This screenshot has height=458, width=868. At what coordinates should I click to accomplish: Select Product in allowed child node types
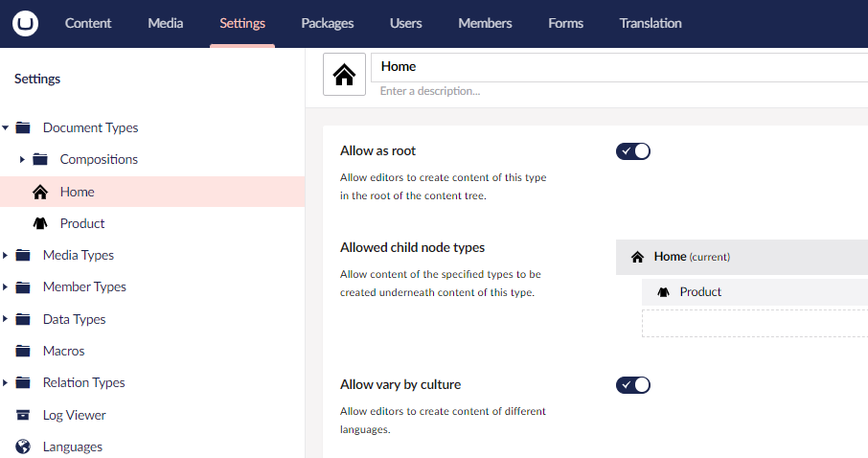point(700,292)
